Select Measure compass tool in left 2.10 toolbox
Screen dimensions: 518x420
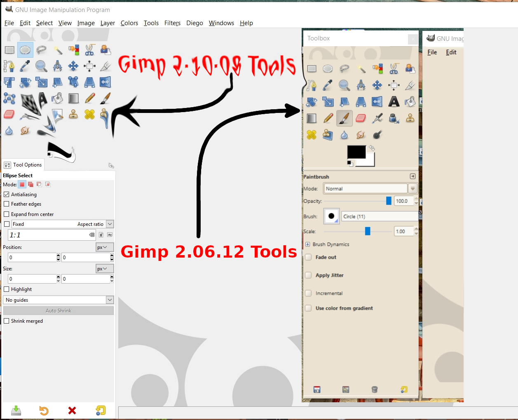(57, 66)
